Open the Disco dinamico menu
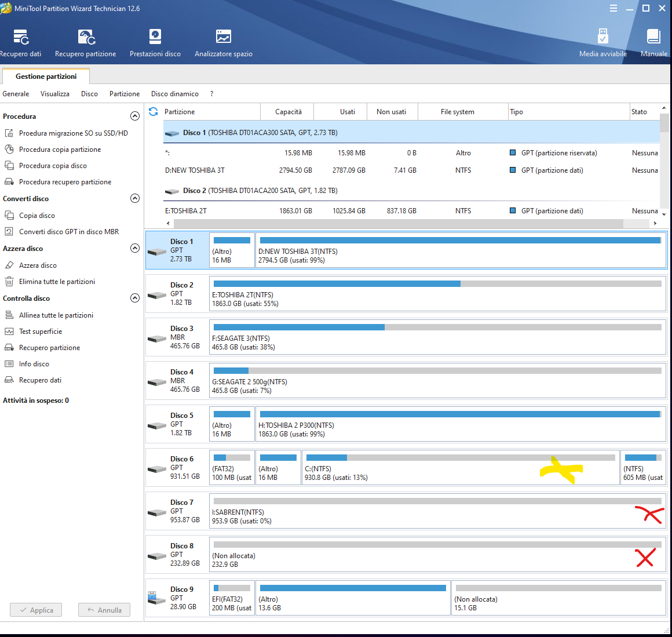The width and height of the screenshot is (672, 637). click(174, 94)
